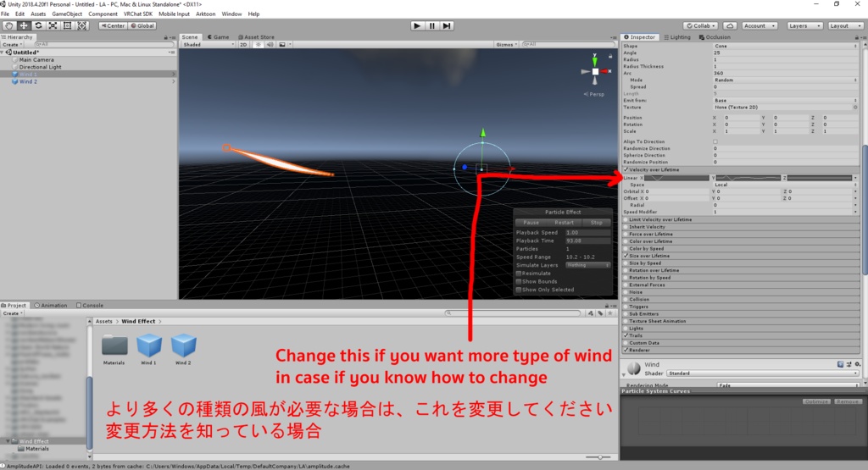Click Restart in Particle Effect panel
The height and width of the screenshot is (470, 868).
[x=564, y=223]
